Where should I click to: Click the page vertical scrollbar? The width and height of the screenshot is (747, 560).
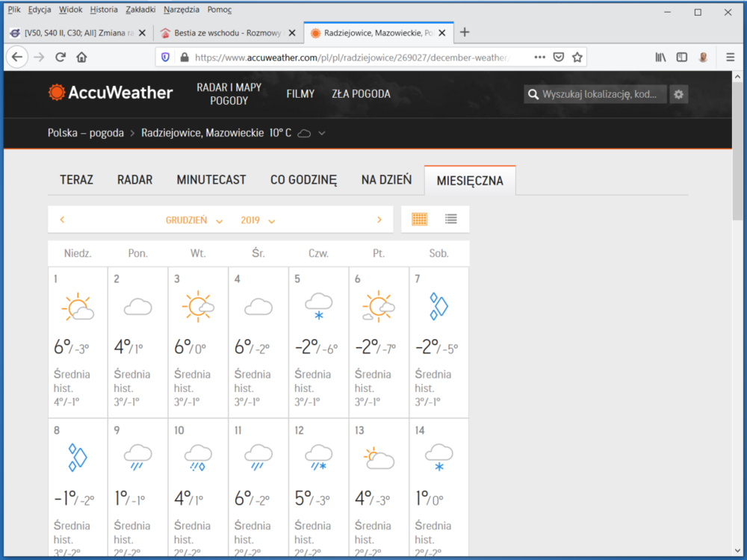click(x=739, y=314)
